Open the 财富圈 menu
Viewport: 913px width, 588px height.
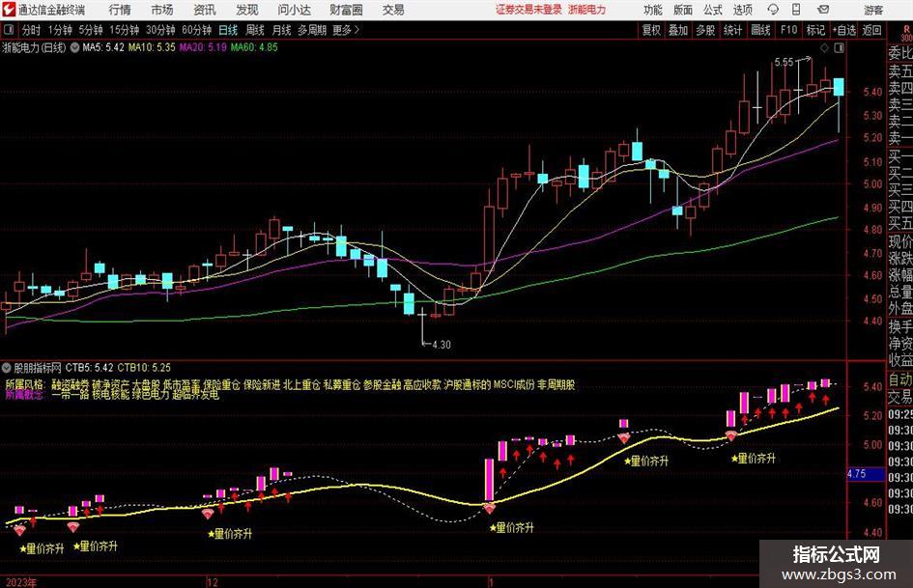346,10
